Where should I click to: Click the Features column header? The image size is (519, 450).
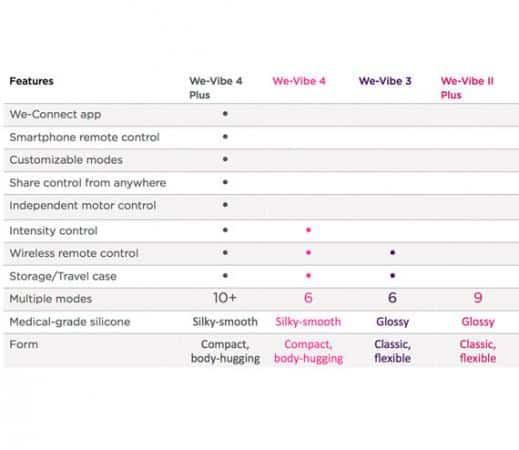(x=31, y=81)
